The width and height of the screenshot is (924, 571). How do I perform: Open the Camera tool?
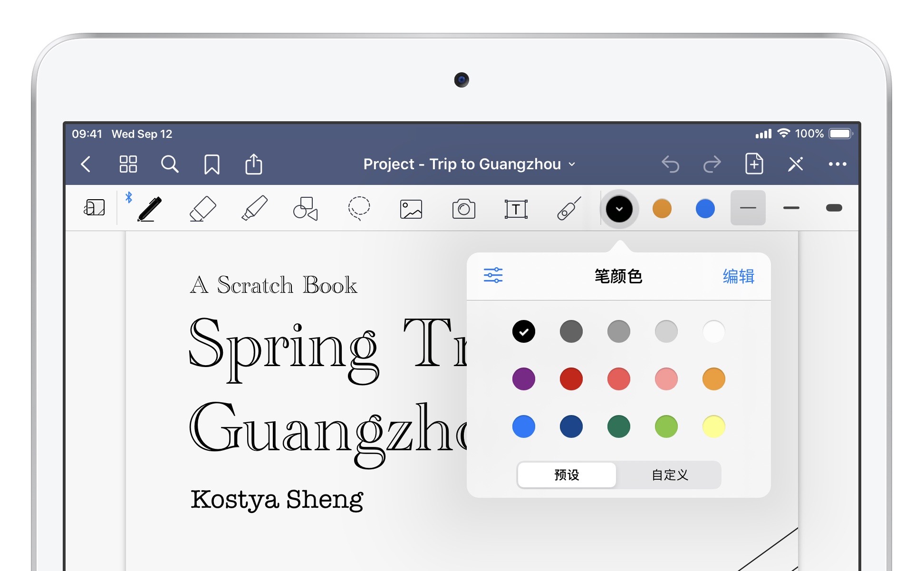463,209
